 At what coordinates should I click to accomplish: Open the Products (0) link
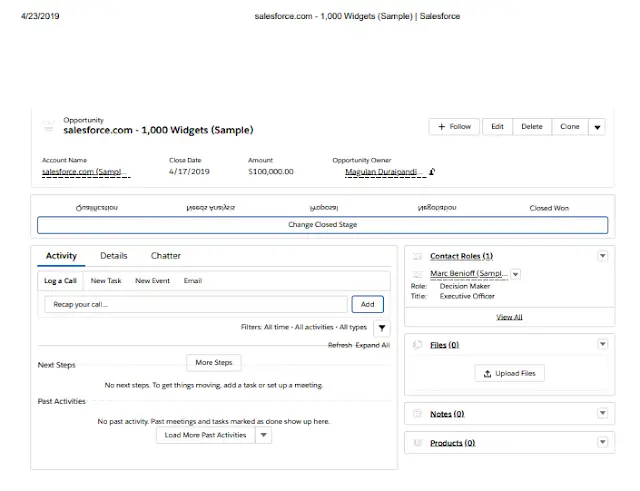[x=452, y=443]
